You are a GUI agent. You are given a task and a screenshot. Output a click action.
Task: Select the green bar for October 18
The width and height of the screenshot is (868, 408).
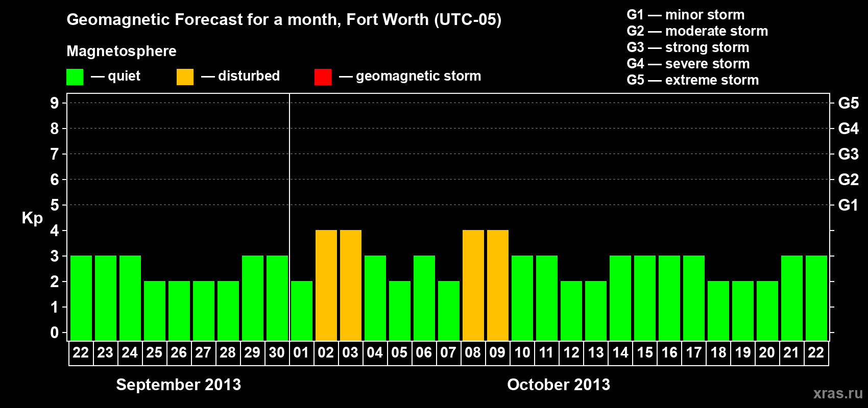click(x=718, y=311)
